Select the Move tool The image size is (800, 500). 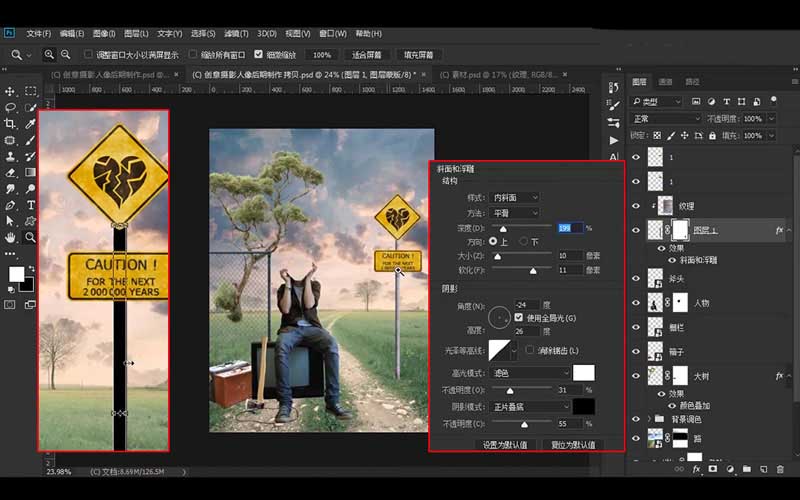(x=10, y=91)
